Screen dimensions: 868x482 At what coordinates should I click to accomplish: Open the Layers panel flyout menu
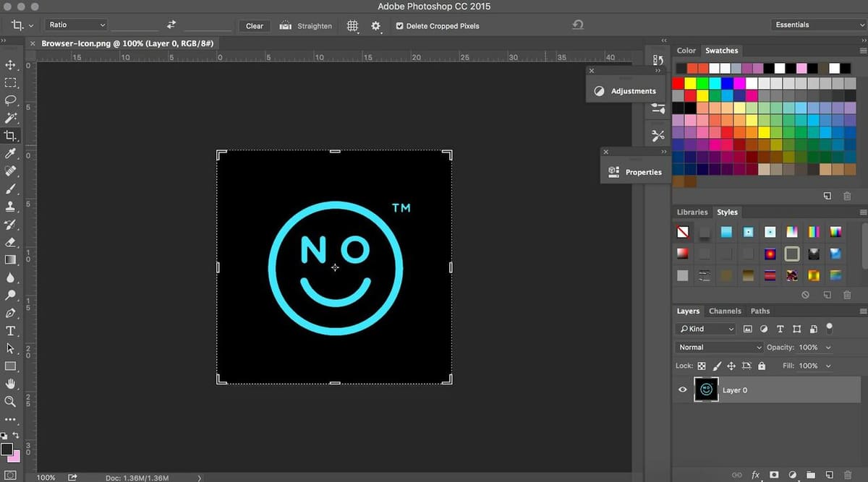pos(863,311)
